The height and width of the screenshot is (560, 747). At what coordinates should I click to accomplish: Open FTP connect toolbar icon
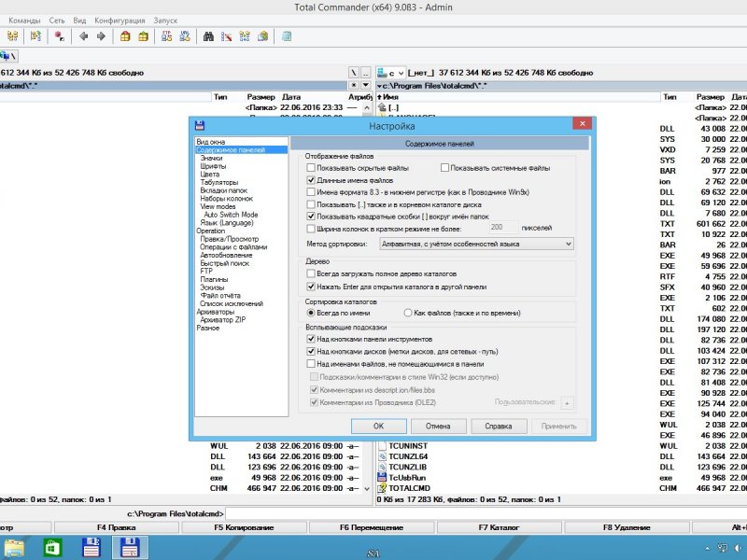166,36
